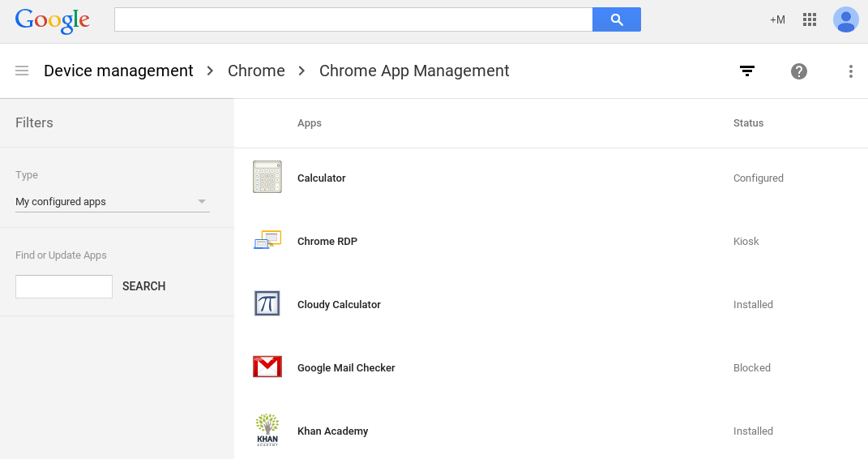Viewport: 868px width, 459px height.
Task: Click Google Mail Checker's Blocked status
Action: (x=752, y=367)
